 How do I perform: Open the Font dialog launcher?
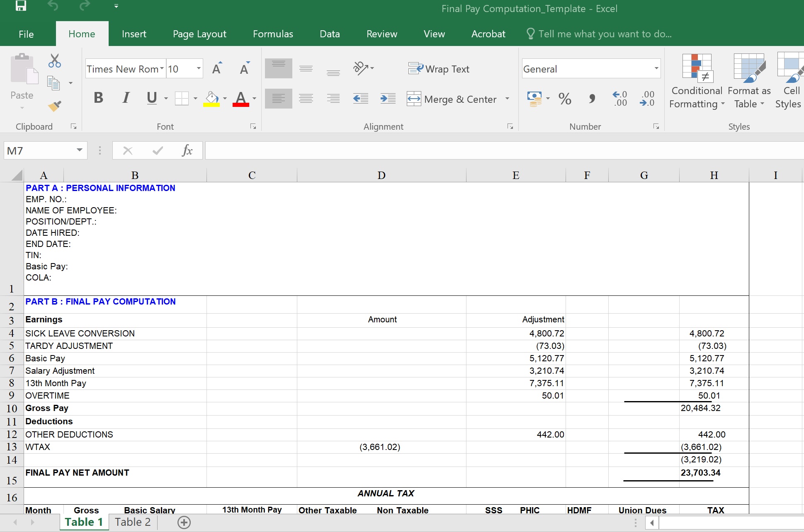point(253,126)
